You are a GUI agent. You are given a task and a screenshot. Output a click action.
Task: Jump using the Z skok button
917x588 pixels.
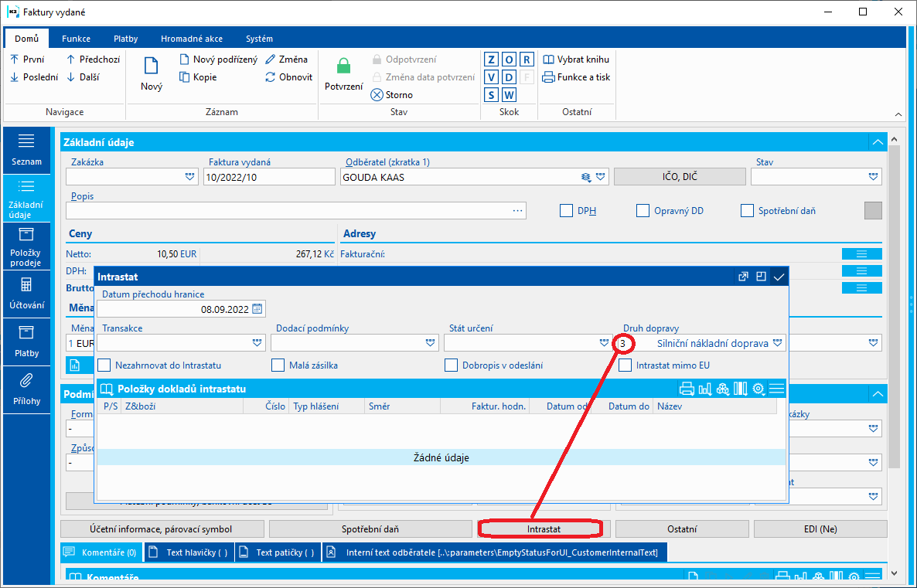[491, 59]
